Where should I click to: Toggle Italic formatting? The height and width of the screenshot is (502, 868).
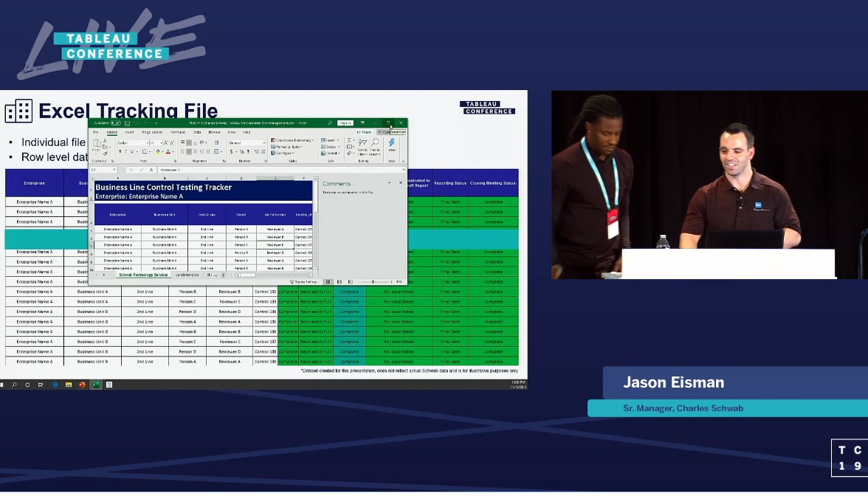coord(126,151)
